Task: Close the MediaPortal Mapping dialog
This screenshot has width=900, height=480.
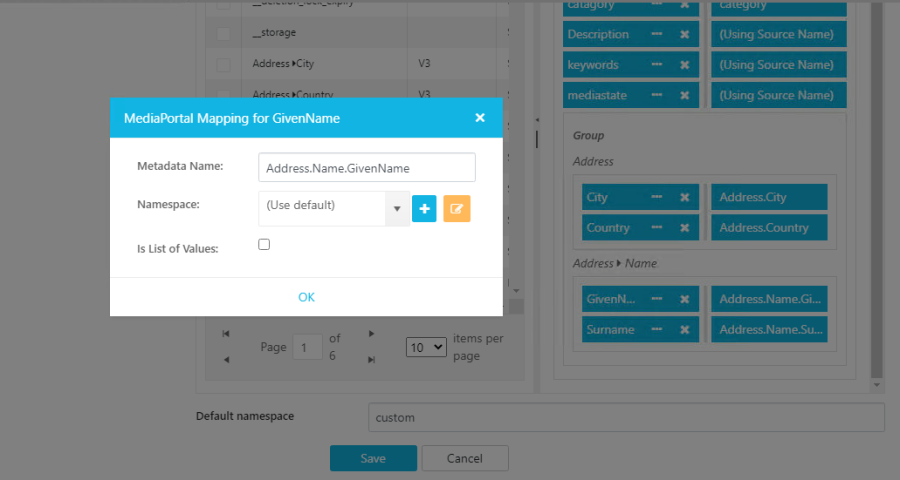Action: point(480,118)
